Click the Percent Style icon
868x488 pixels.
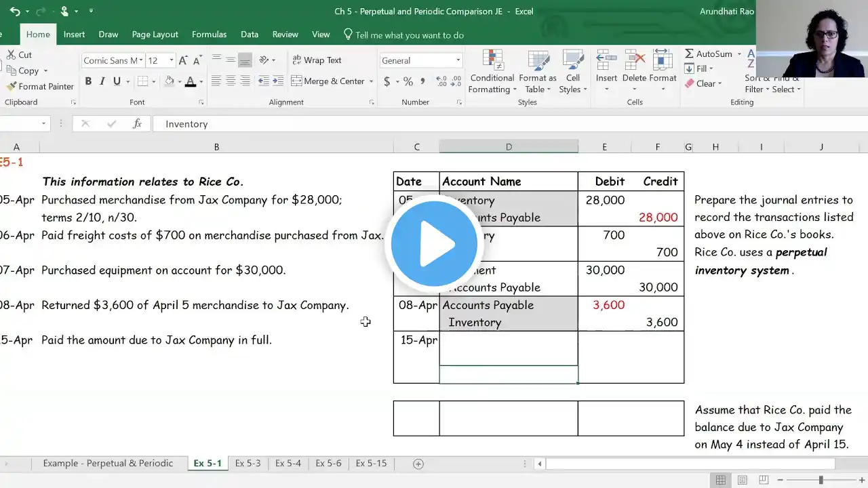click(x=408, y=81)
